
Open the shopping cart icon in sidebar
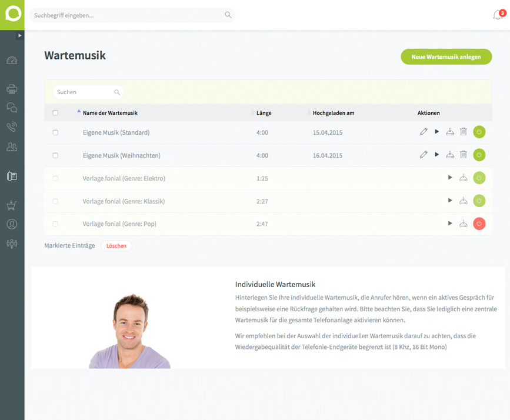point(12,205)
